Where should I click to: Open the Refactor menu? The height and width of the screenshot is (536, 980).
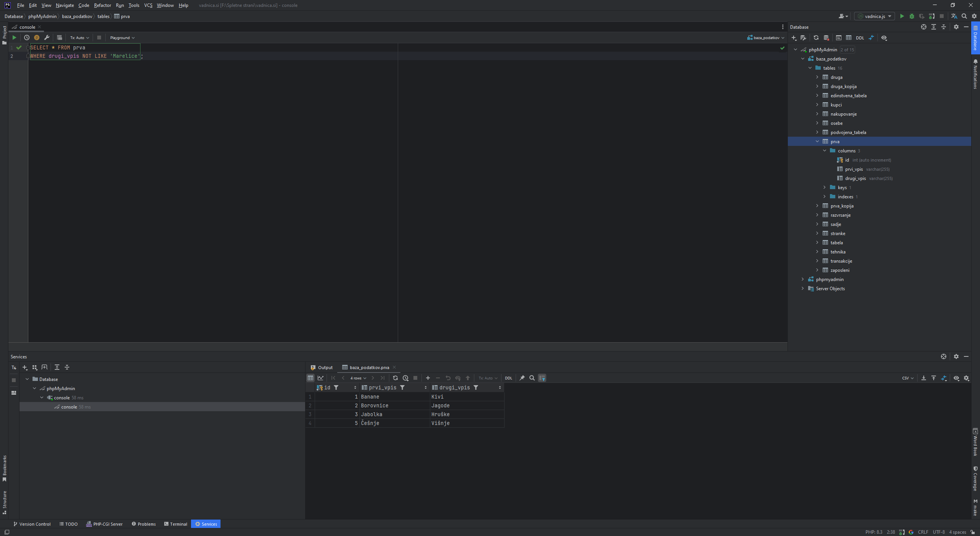pyautogui.click(x=102, y=5)
